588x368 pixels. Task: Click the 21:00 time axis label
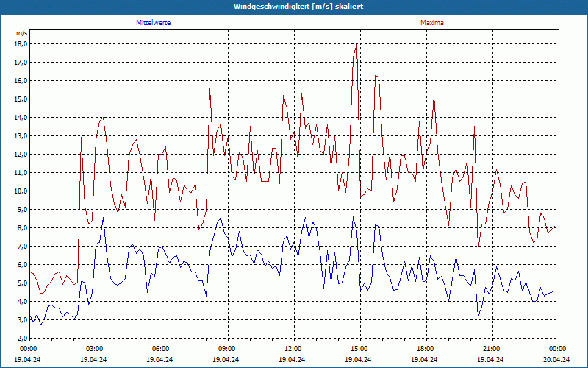tap(492, 349)
